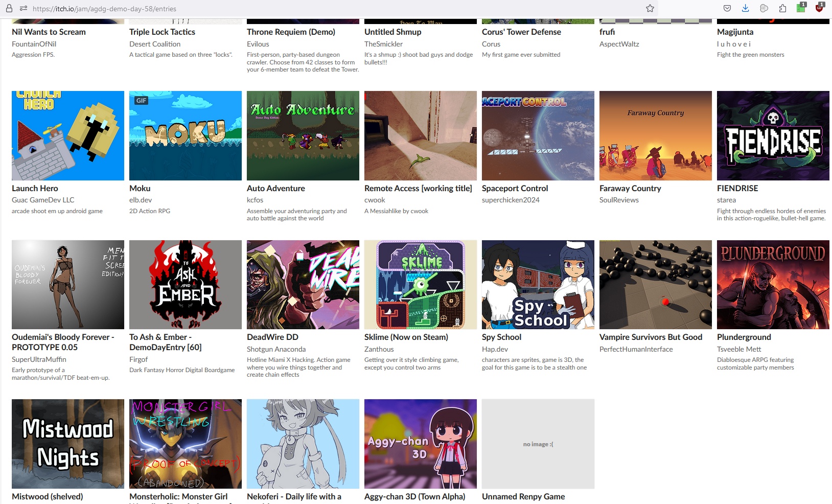
Task: Open the Launch Hero game thumbnail
Action: [68, 135]
